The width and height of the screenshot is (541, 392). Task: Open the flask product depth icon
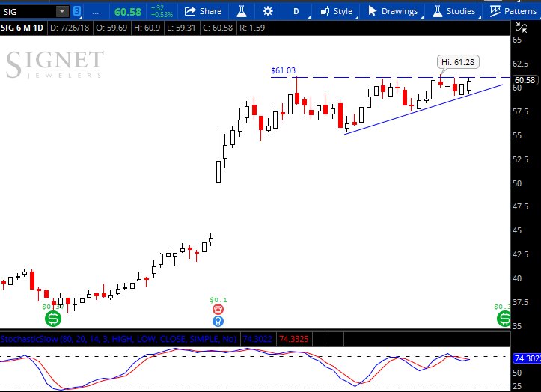242,11
